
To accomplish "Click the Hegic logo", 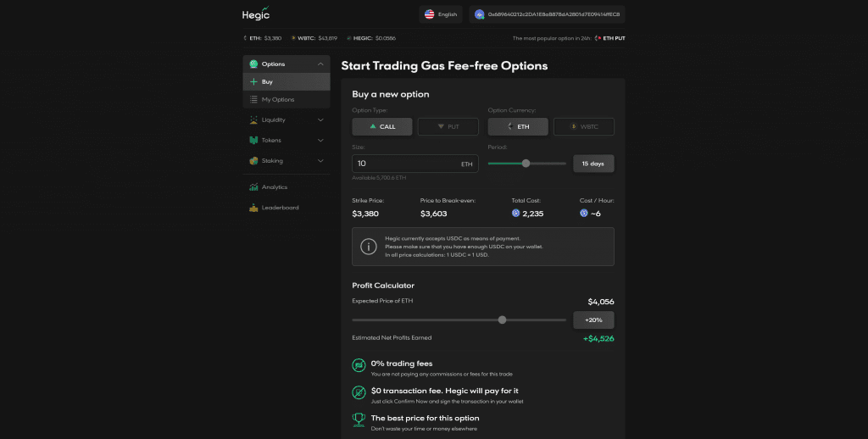I will point(256,14).
